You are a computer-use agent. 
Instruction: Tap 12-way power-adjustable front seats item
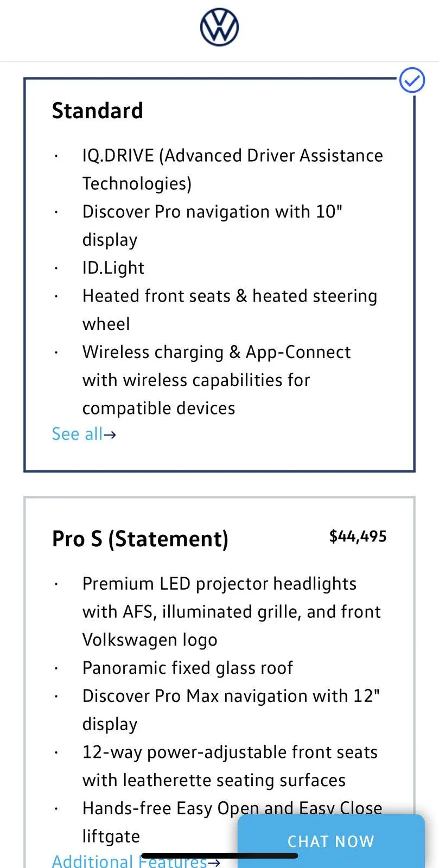pyautogui.click(x=230, y=766)
